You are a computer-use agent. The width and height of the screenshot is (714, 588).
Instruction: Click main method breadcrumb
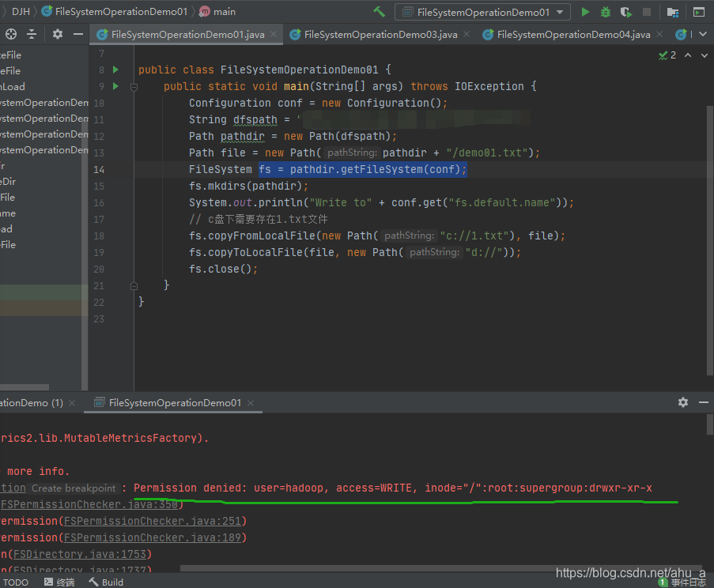(x=217, y=12)
